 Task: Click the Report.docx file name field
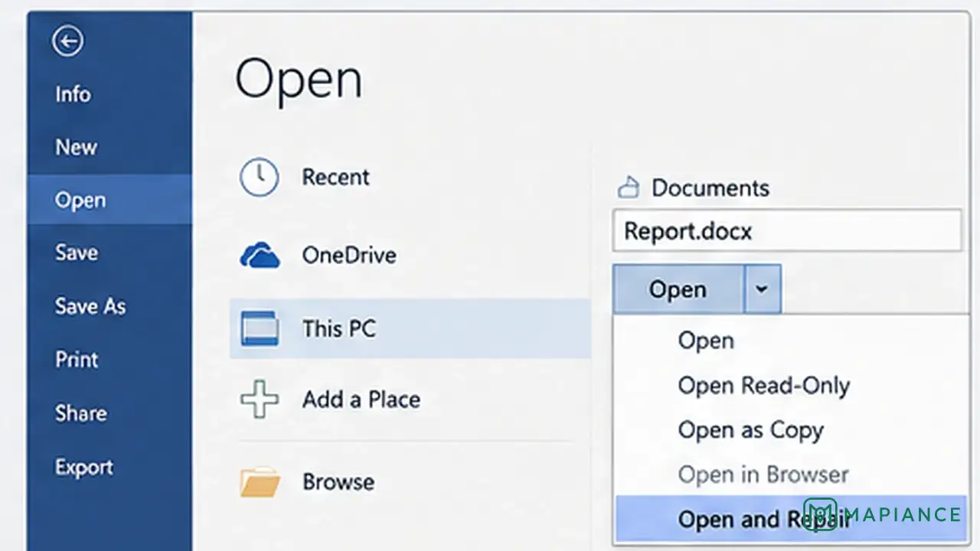[787, 230]
